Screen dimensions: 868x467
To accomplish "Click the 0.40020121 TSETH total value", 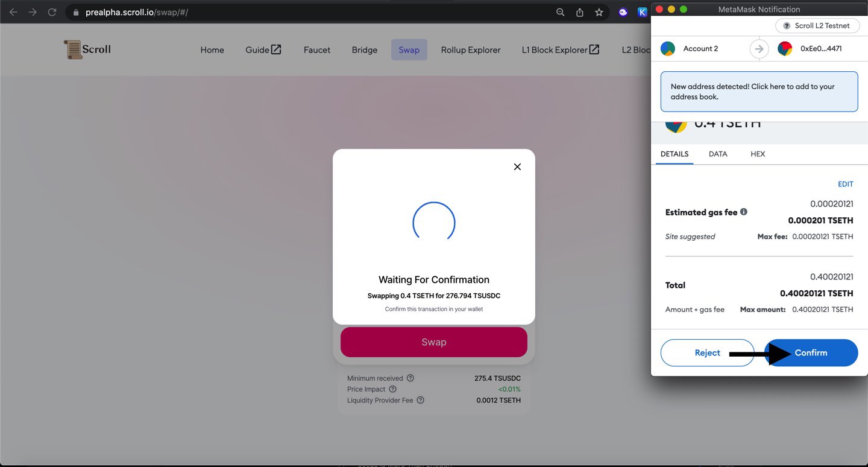I will 817,293.
